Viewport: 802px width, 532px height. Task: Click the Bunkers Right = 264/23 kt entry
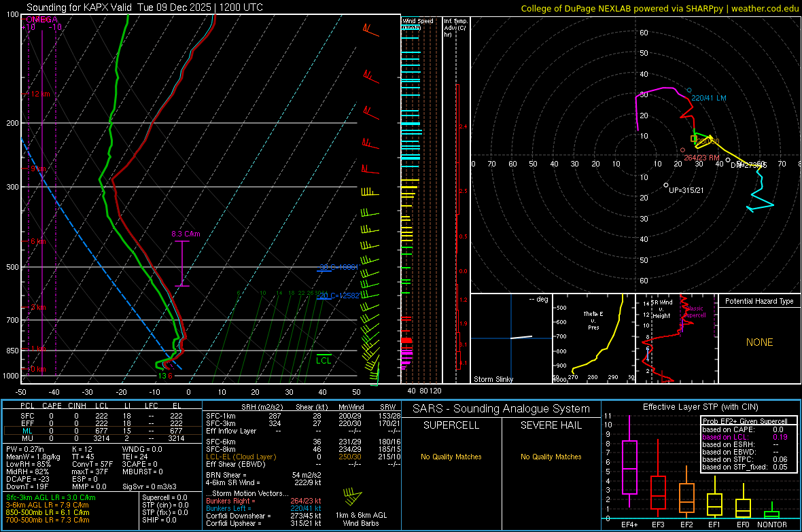tap(264, 501)
